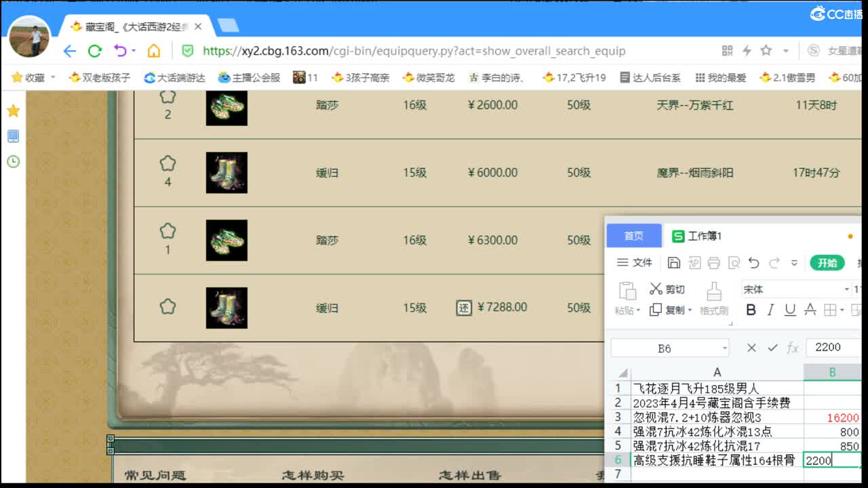Open the 我的最爱 bookmark

(721, 78)
